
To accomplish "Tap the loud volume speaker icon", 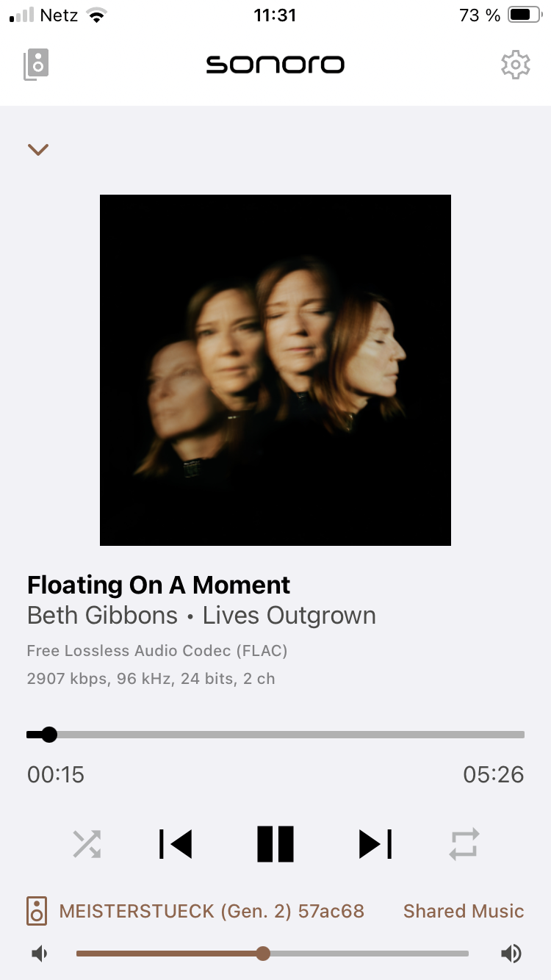I will [511, 954].
